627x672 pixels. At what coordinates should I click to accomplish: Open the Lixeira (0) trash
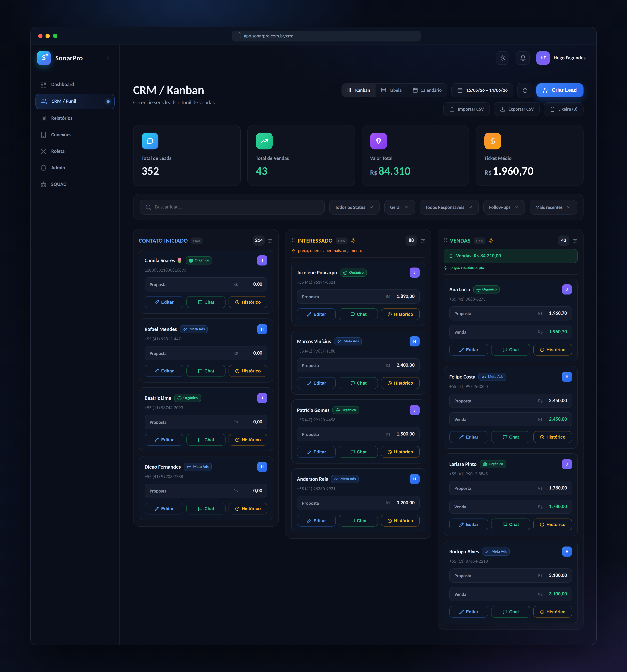pos(563,109)
